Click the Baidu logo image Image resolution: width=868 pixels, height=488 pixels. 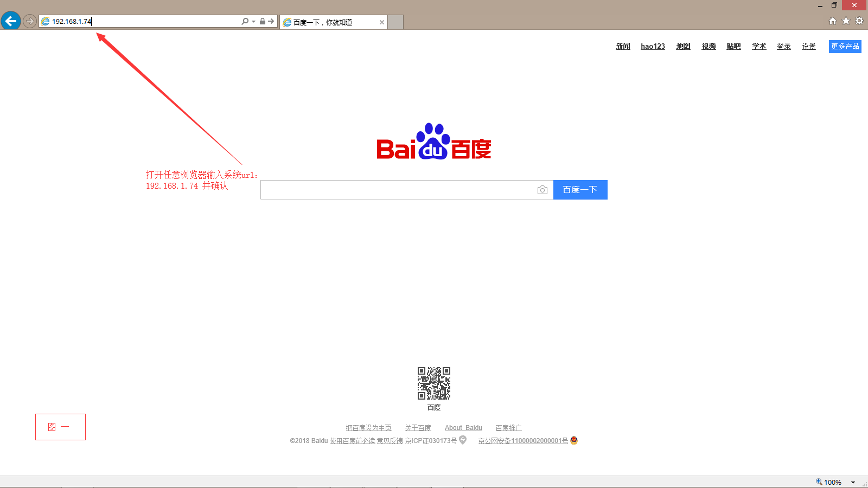pos(434,142)
